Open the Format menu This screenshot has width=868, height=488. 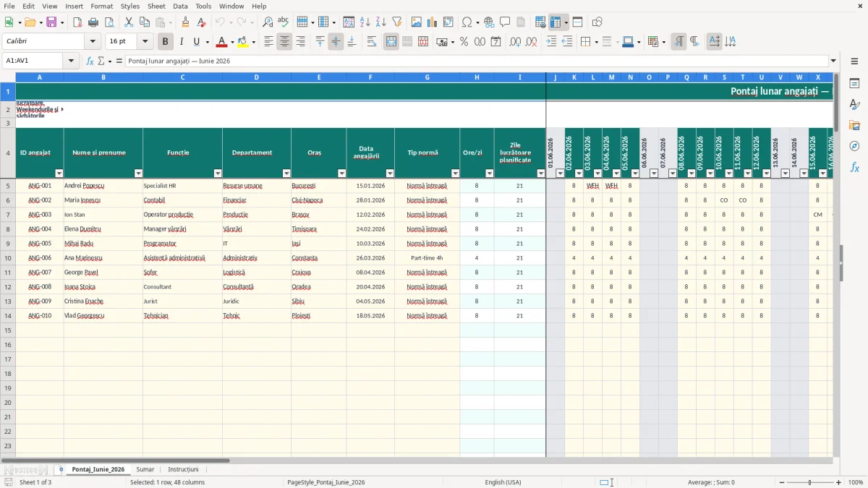[102, 6]
